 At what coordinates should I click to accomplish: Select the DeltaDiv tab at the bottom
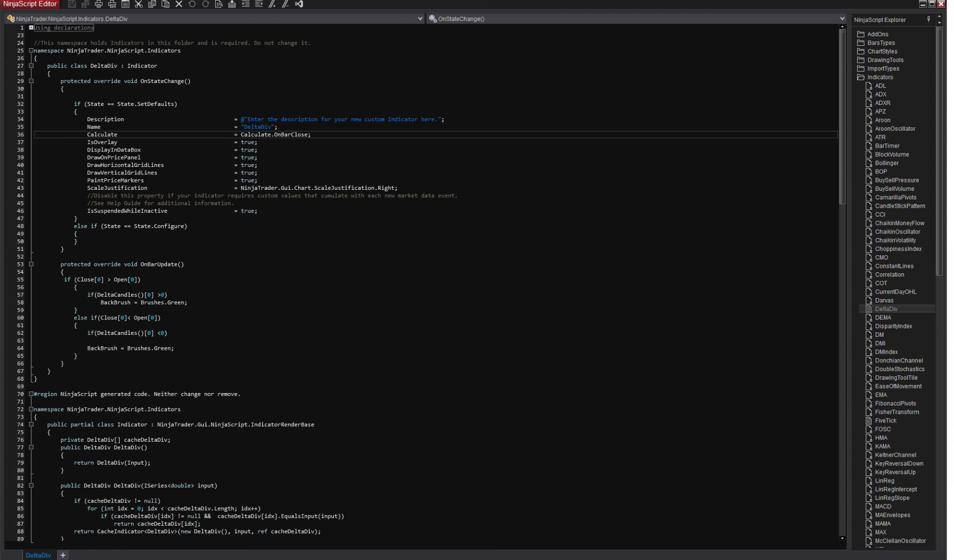tap(38, 555)
